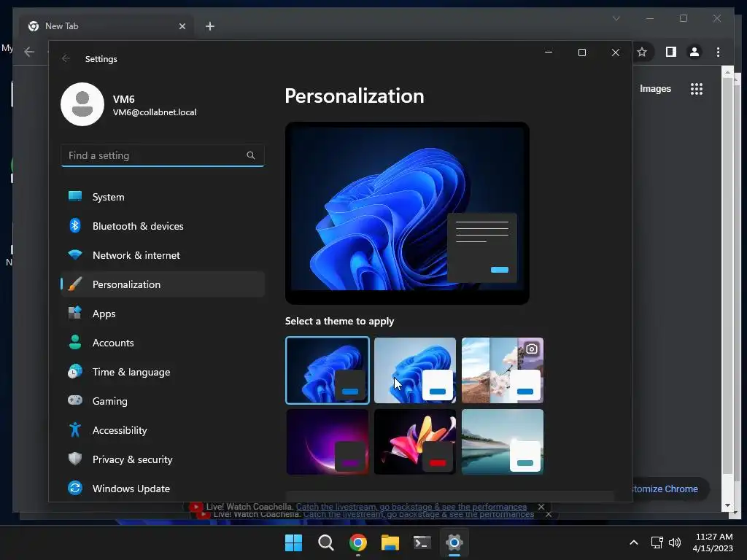
Task: Click the Settings gear taskbar icon
Action: click(454, 542)
